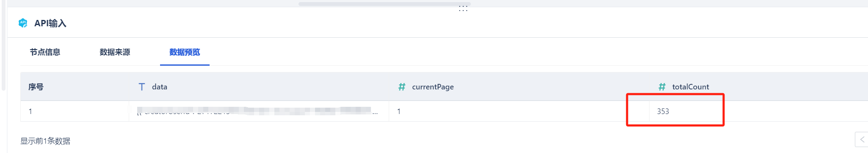Viewport: 868px width, 153px height.
Task: Click the API输入 panel title text
Action: [x=50, y=23]
